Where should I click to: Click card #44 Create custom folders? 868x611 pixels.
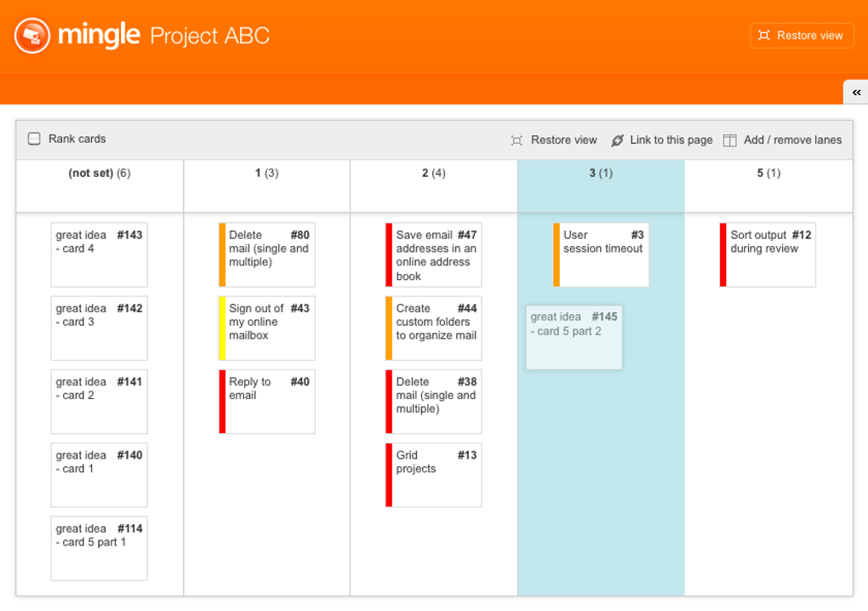tap(436, 328)
